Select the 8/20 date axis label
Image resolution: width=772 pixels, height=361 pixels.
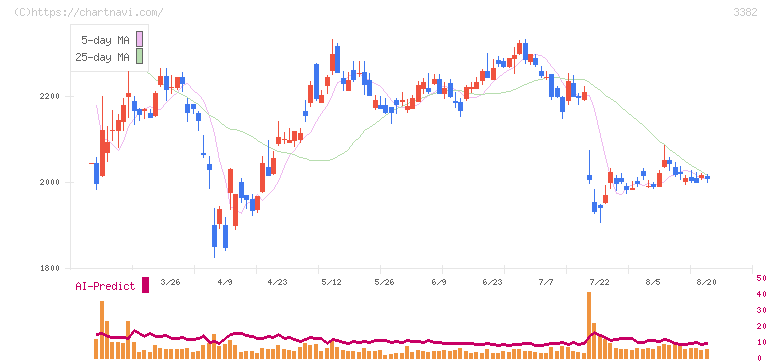706,282
